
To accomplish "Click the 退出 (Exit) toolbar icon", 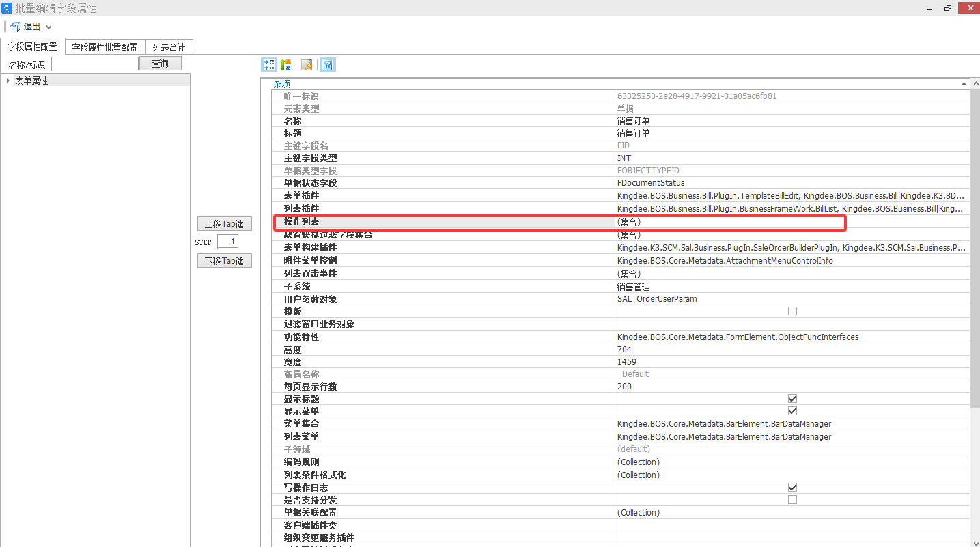I will point(15,27).
